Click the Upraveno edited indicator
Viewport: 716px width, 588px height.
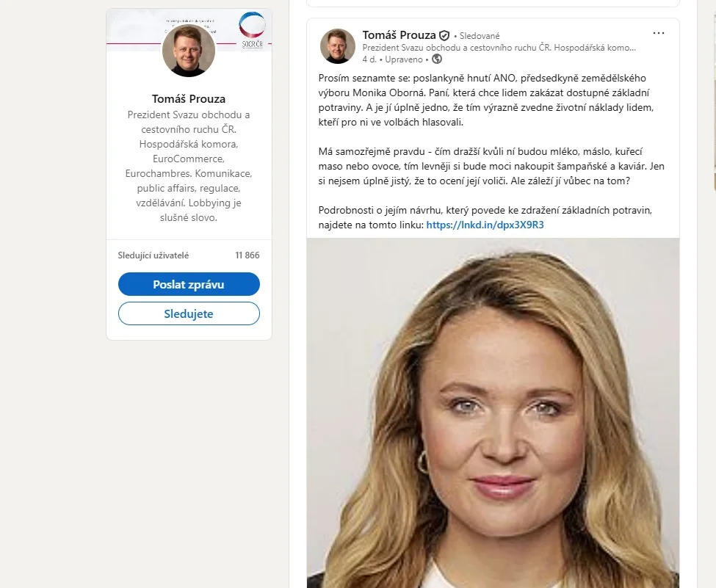click(404, 59)
